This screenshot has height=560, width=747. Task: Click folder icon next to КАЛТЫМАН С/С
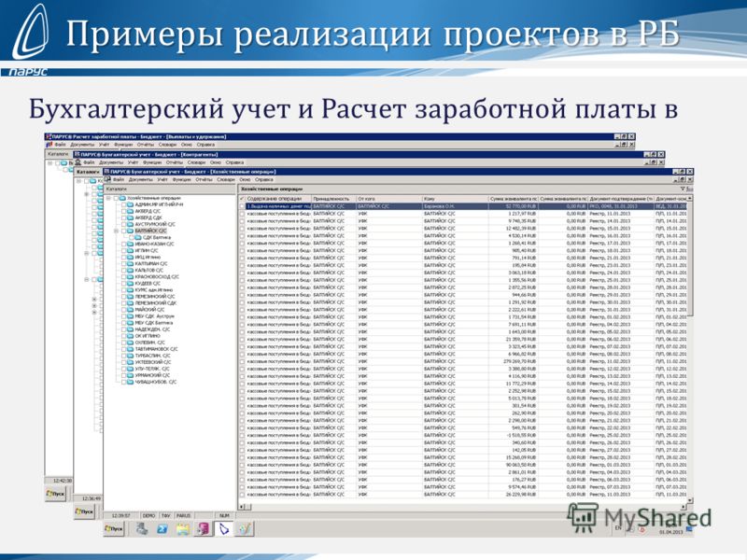click(x=131, y=263)
